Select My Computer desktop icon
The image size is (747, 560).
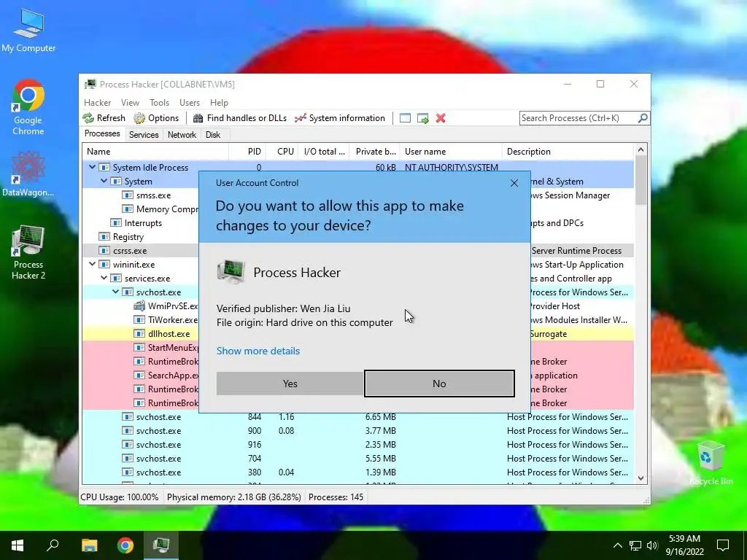(x=28, y=30)
